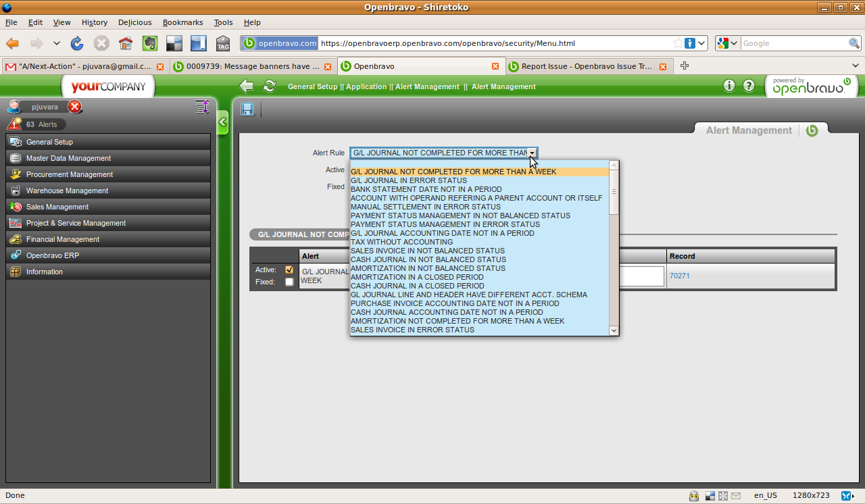Click the blue bookmark-ribbon toolbar icon
865x504 pixels.
(199, 43)
